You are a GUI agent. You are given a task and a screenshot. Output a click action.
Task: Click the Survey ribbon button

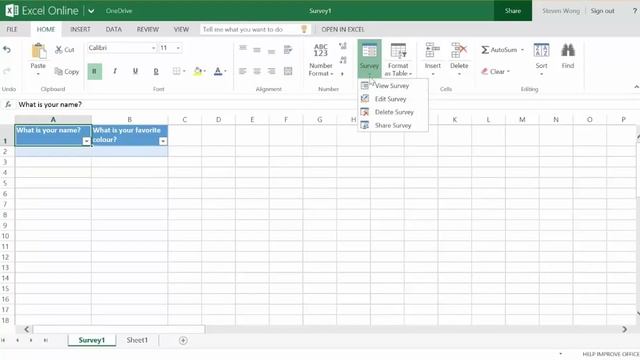369,59
